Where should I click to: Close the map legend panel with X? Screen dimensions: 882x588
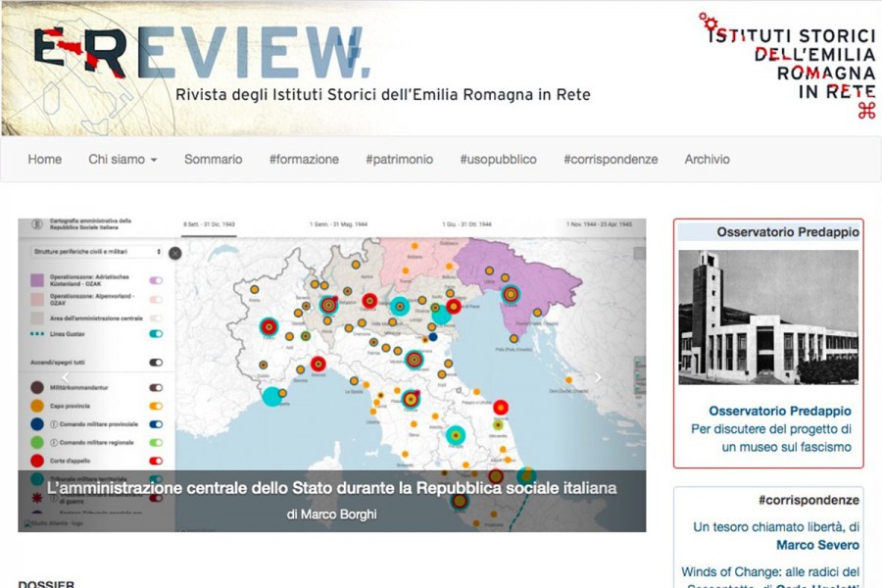click(174, 253)
